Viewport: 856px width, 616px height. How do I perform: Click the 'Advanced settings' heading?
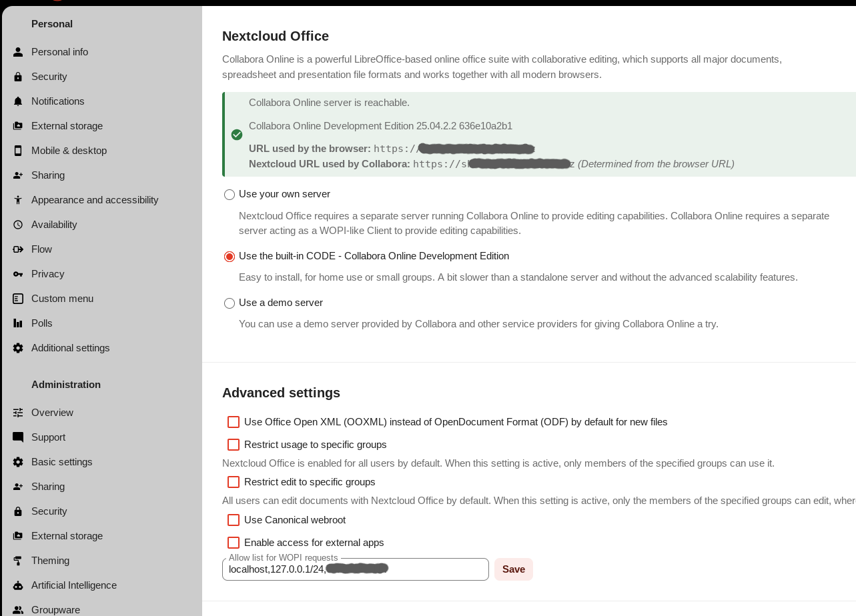281,393
